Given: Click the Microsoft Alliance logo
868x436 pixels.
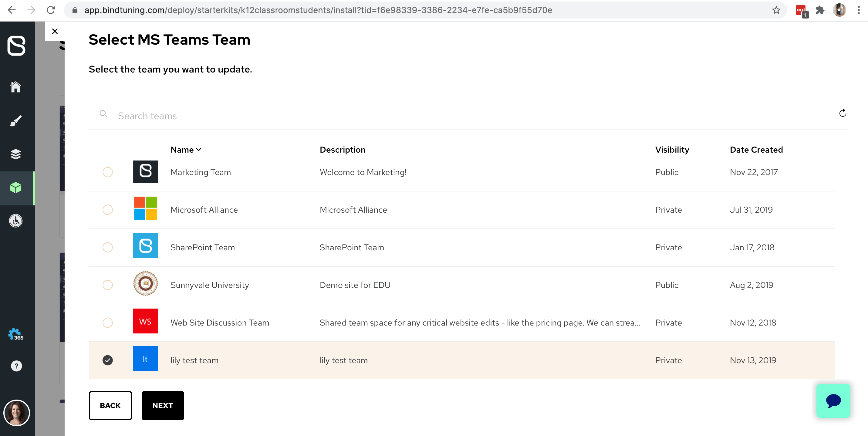Looking at the screenshot, I should pos(146,208).
